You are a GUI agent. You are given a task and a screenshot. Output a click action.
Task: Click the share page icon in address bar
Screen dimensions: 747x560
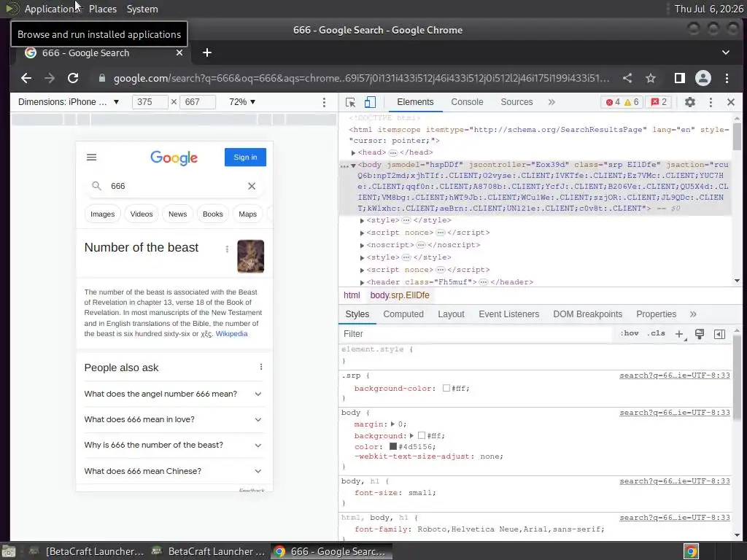click(x=627, y=78)
